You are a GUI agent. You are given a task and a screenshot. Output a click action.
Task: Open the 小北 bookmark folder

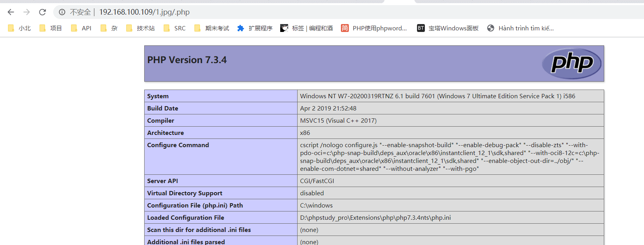click(19, 28)
